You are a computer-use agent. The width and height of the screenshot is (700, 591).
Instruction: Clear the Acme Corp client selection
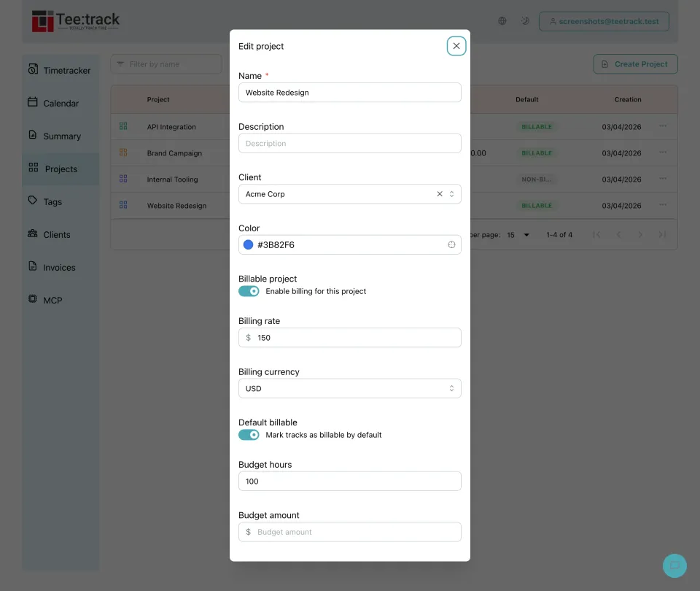tap(440, 194)
